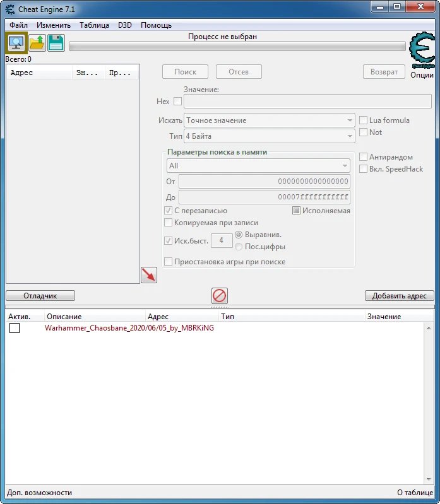This screenshot has width=440, height=504.
Task: Toggle the Not checkbox
Action: coord(363,132)
